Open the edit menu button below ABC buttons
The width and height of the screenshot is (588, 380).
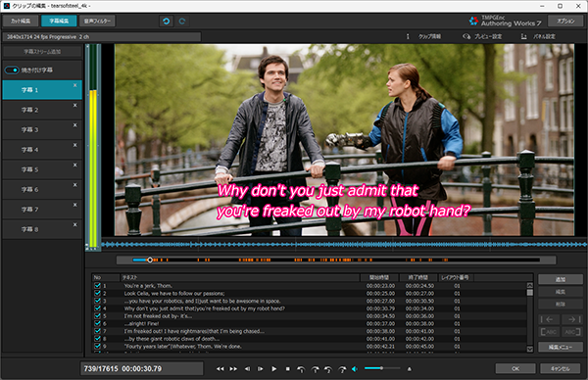click(x=561, y=347)
